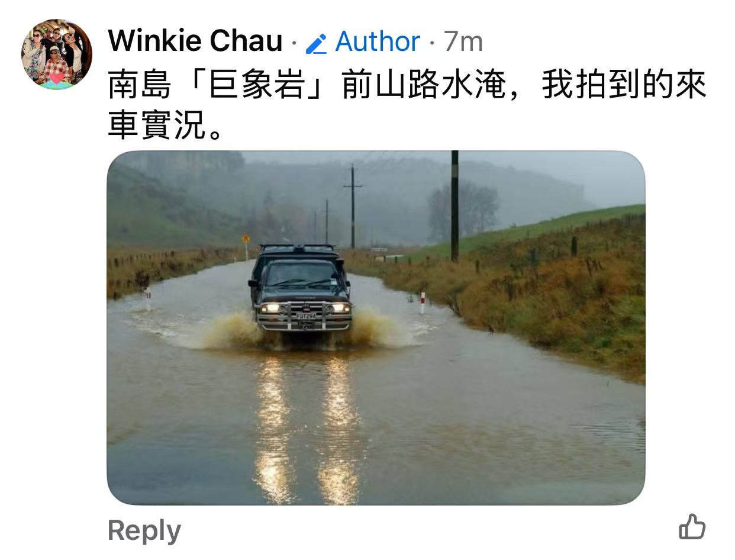The image size is (735, 560).
Task: Click the blue Author label
Action: coord(378,41)
